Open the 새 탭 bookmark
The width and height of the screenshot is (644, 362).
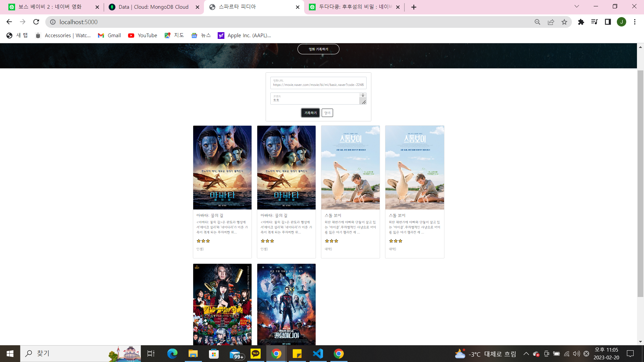[x=17, y=35]
